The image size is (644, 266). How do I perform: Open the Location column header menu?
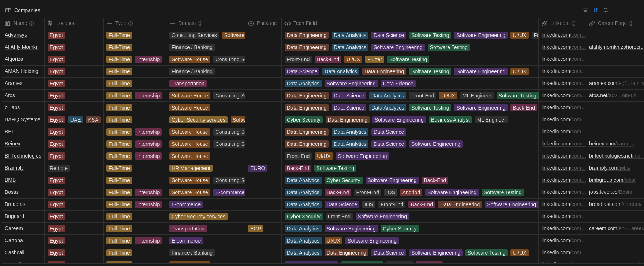pos(74,23)
